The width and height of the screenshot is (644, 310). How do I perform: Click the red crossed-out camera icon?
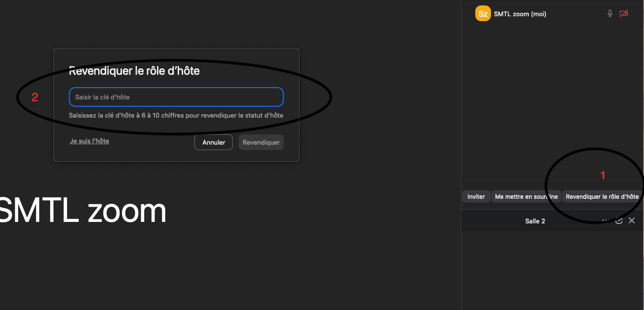tap(624, 14)
